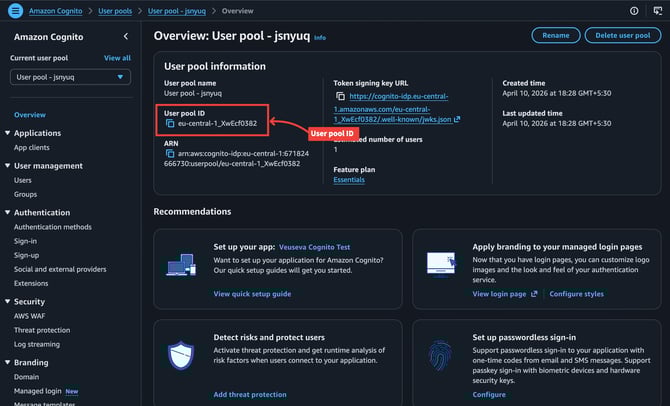Image resolution: width=670 pixels, height=406 pixels.
Task: Select Overview in the sidebar
Action: point(30,115)
